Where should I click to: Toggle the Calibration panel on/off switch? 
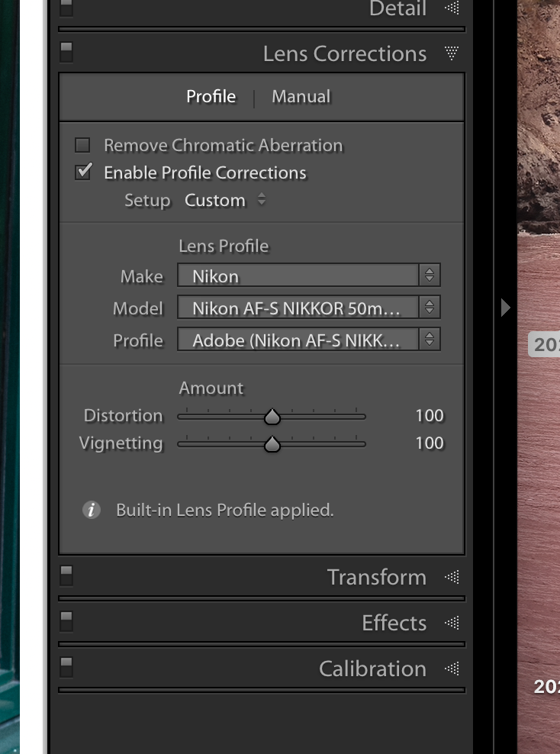pos(66,668)
